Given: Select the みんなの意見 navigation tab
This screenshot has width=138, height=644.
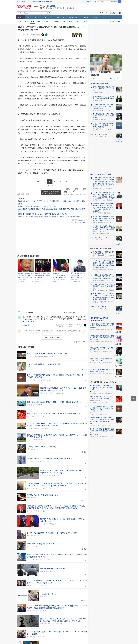Looking at the screenshot, I should click(73, 17).
